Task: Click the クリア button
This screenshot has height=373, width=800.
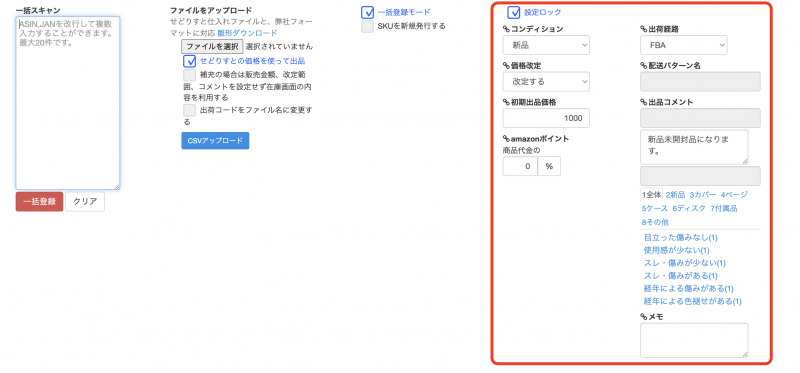Action: pyautogui.click(x=85, y=202)
